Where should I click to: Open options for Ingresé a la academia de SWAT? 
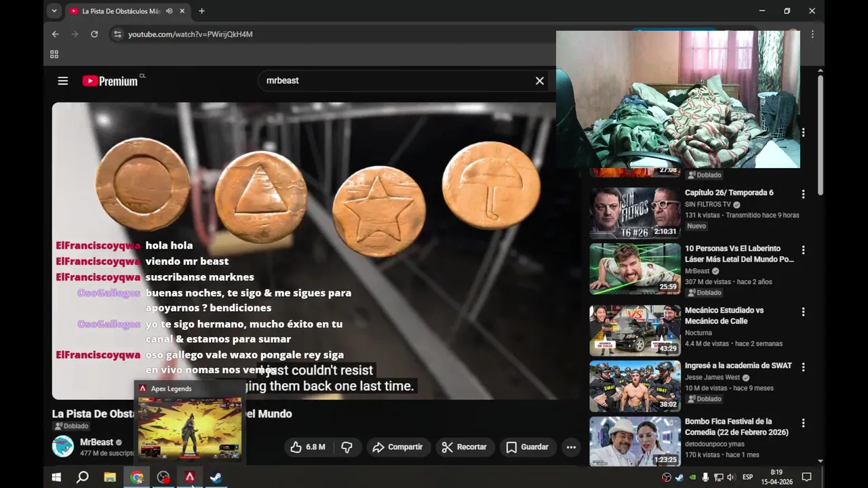(x=803, y=367)
